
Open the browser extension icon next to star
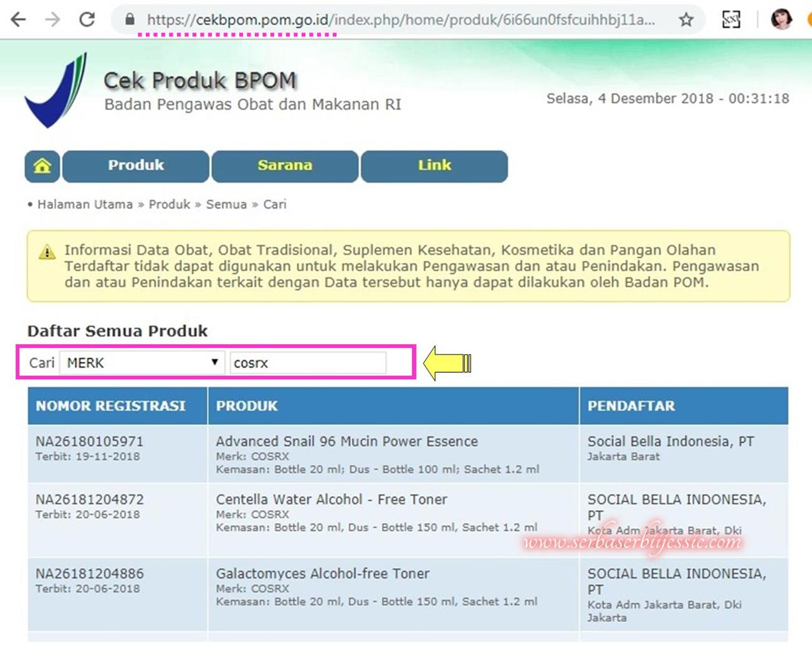(731, 20)
